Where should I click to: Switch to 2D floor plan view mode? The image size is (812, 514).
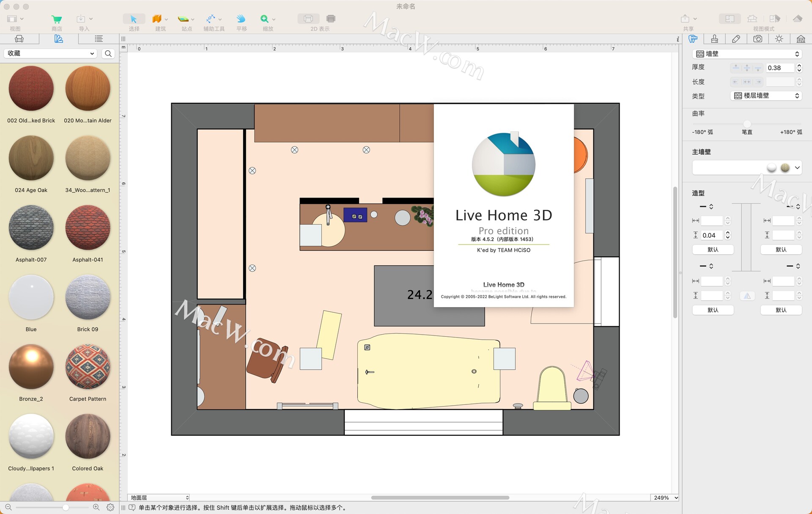(730, 19)
